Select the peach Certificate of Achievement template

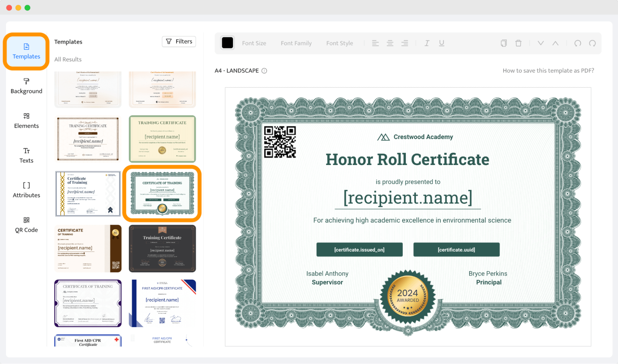coord(162,89)
